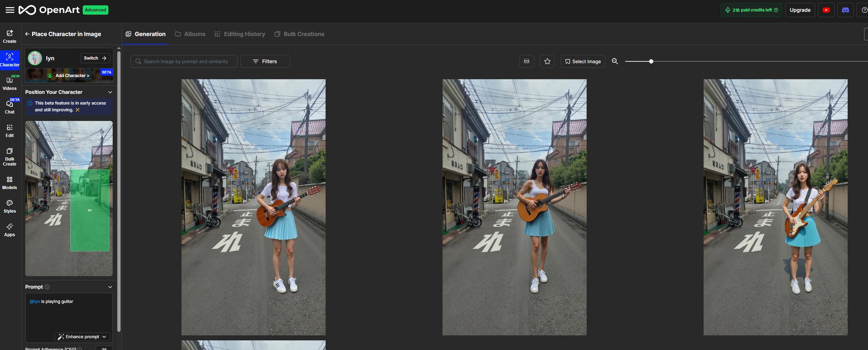Screen dimensions: 868x350
Task: Open the Apps section in sidebar
Action: (10, 230)
